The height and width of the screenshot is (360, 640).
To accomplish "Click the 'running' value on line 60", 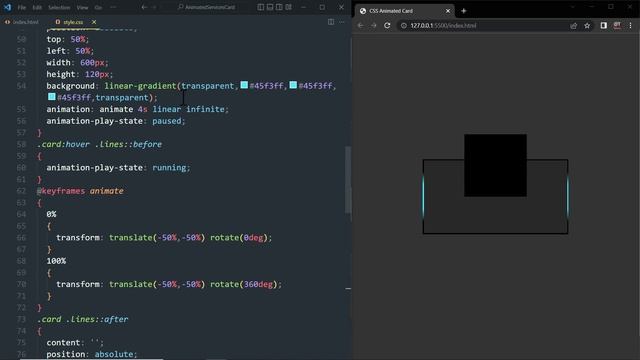I will click(x=169, y=167).
